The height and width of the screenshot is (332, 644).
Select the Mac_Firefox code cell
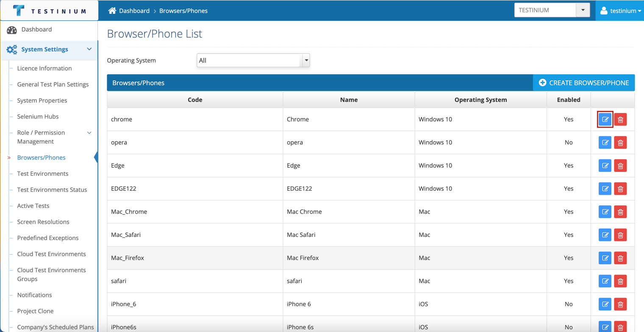coord(195,258)
